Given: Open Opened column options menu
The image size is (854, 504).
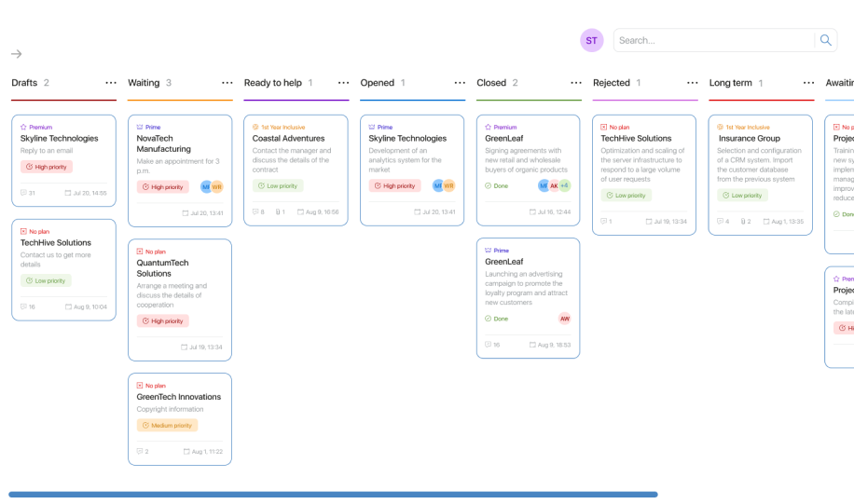Looking at the screenshot, I should pyautogui.click(x=460, y=83).
